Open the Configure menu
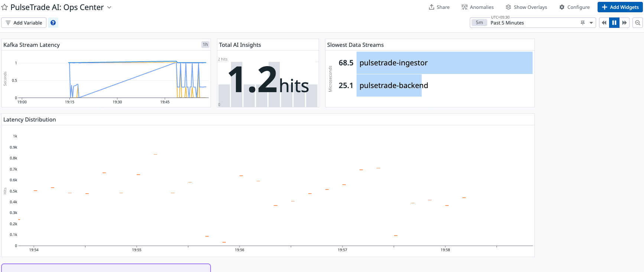Viewport: 644px width, 272px height. [575, 7]
